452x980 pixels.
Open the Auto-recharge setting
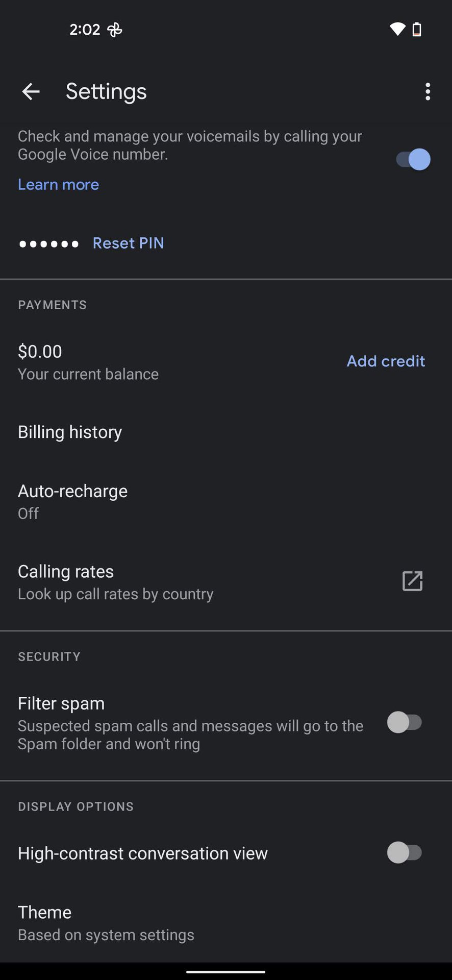72,501
